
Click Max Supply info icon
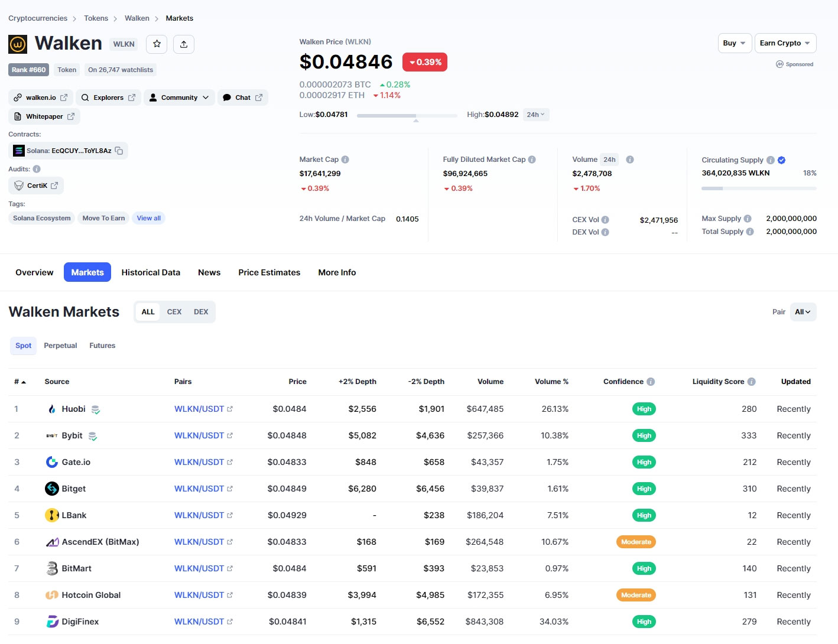pyautogui.click(x=748, y=219)
